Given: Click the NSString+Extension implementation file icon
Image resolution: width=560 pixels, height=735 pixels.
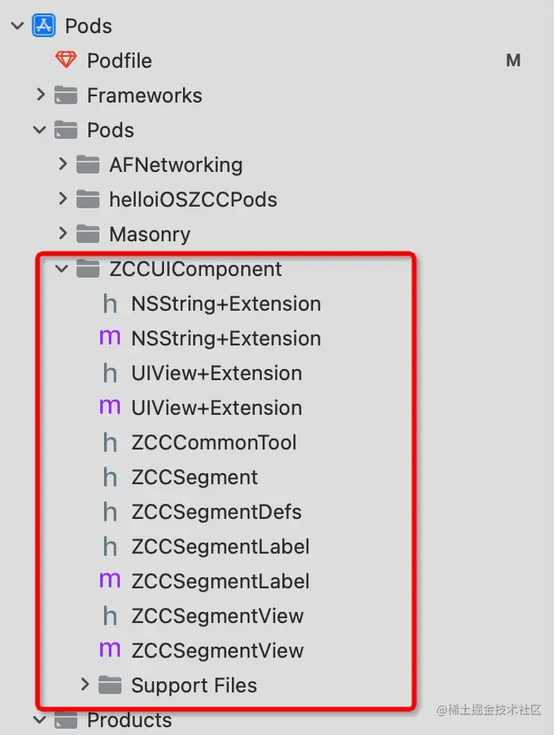Looking at the screenshot, I should (x=110, y=338).
